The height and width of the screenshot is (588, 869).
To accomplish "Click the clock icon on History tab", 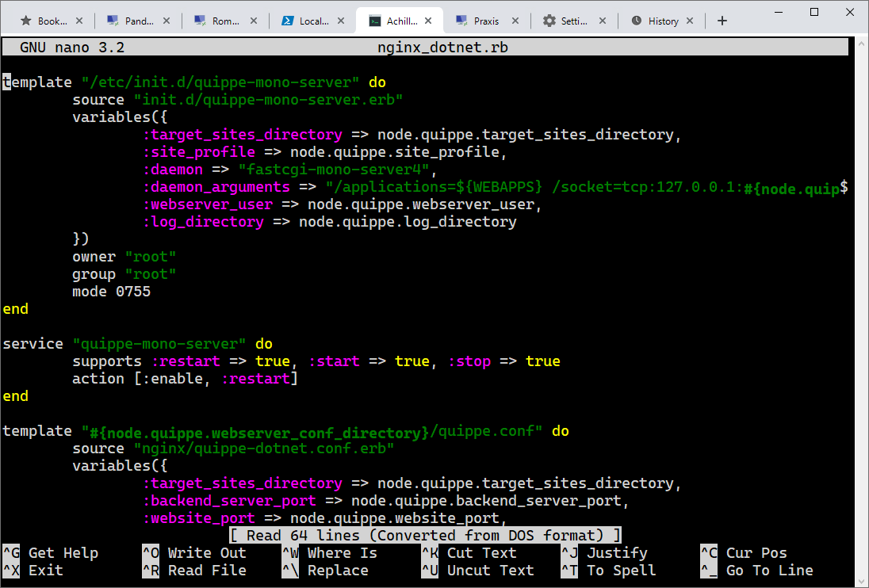I will (636, 21).
